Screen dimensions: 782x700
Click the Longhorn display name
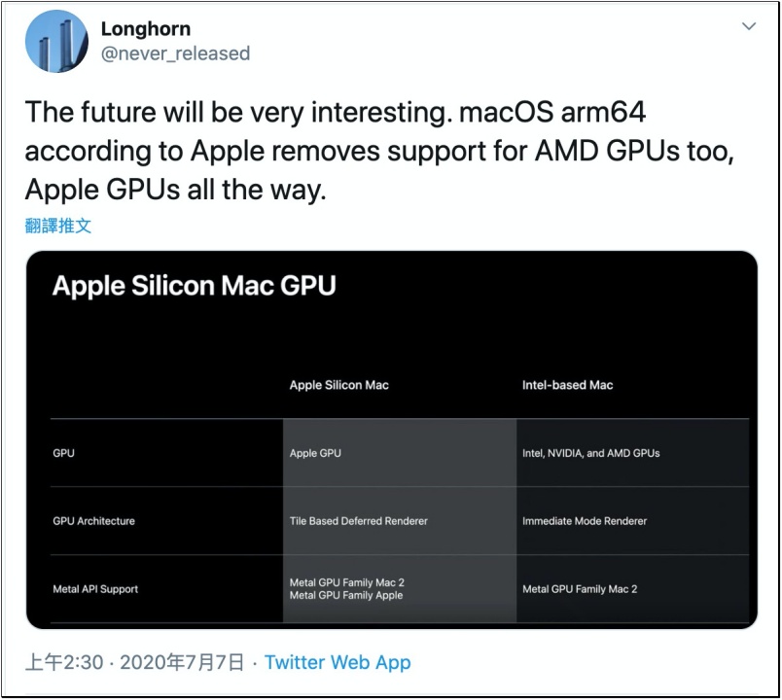coord(146,29)
